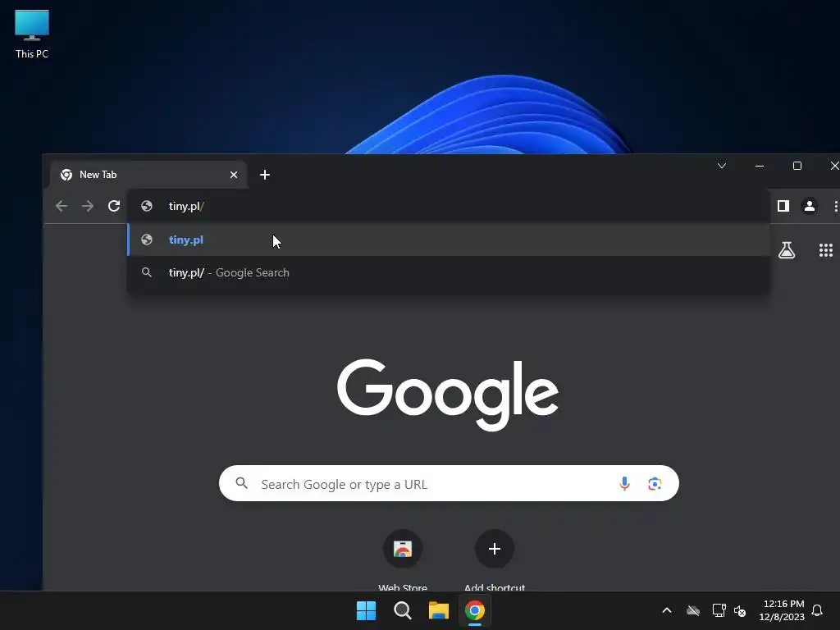This screenshot has width=840, height=630.
Task: Toggle the Chrome side panel
Action: pyautogui.click(x=783, y=206)
